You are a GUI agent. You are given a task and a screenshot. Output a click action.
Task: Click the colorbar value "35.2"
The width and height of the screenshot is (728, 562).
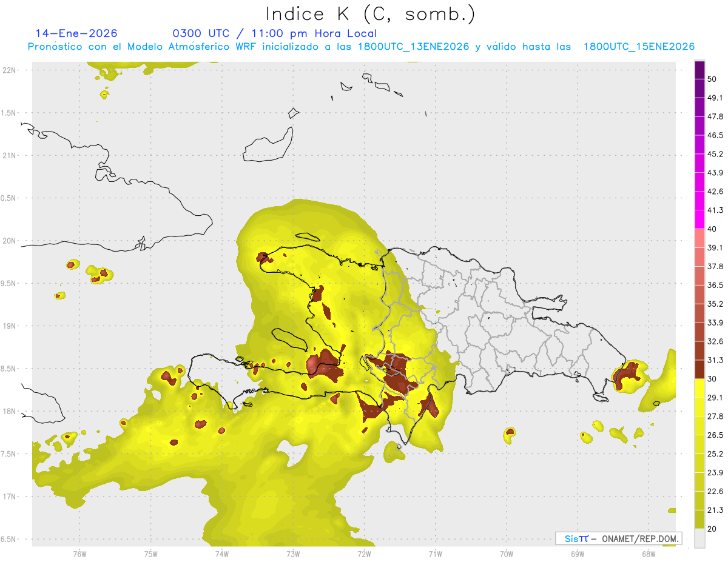[715, 304]
